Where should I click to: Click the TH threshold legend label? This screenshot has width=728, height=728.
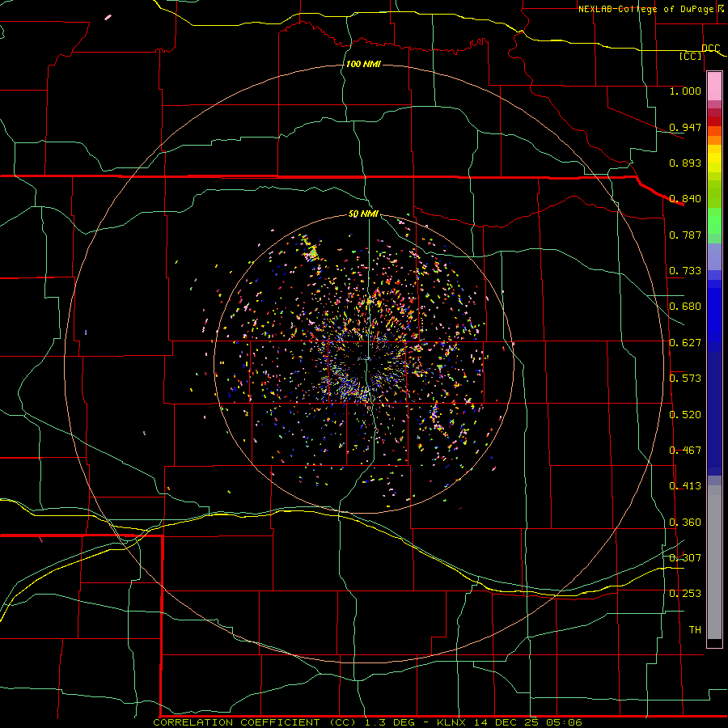tap(695, 630)
